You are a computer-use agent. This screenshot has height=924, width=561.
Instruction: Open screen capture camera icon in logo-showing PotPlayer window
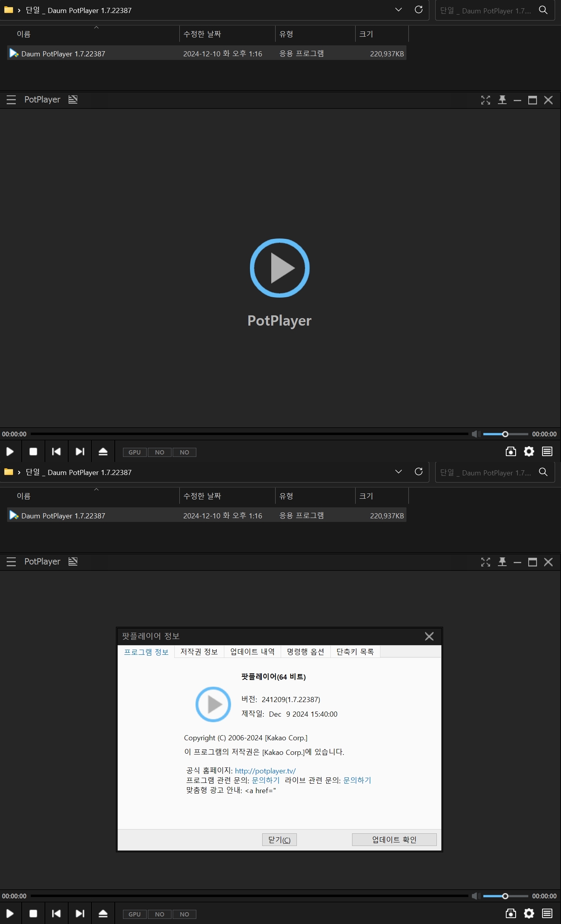(x=511, y=451)
